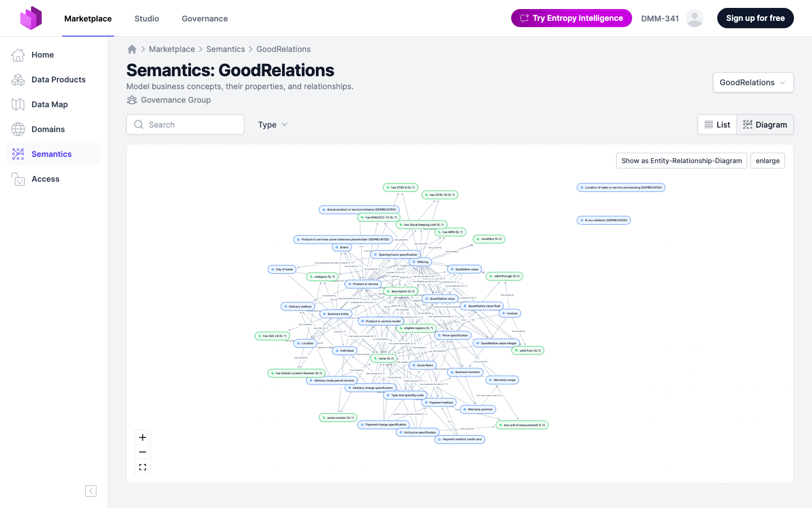
Task: Activate the fit-to-screen diagram control
Action: 142,466
